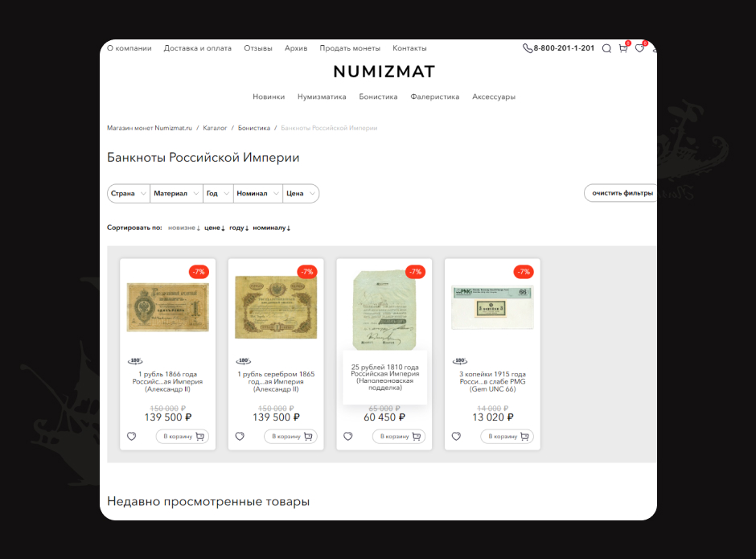Go to the Бонистика menu section
This screenshot has width=756, height=559.
379,97
